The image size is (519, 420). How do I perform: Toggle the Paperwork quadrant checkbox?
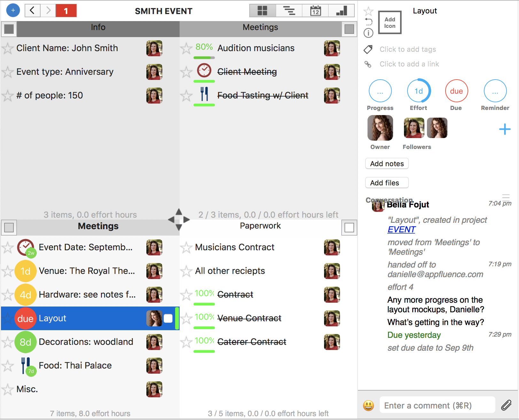click(x=349, y=228)
